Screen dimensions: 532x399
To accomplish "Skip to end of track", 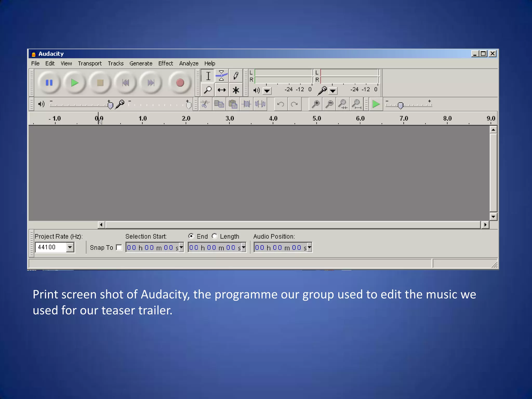I will [151, 83].
